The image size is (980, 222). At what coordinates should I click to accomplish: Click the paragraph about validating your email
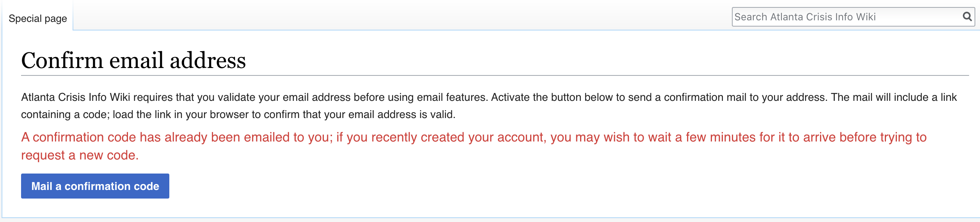click(x=489, y=106)
